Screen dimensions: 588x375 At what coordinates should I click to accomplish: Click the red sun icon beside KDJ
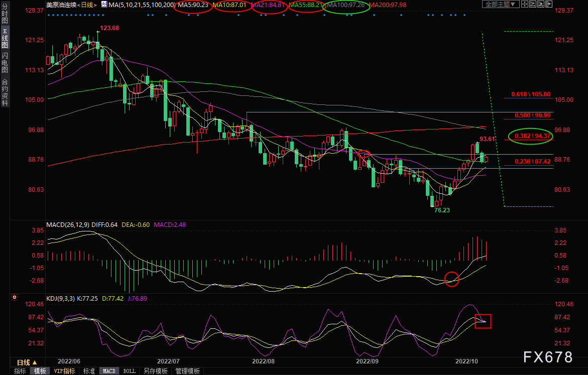pyautogui.click(x=15, y=297)
